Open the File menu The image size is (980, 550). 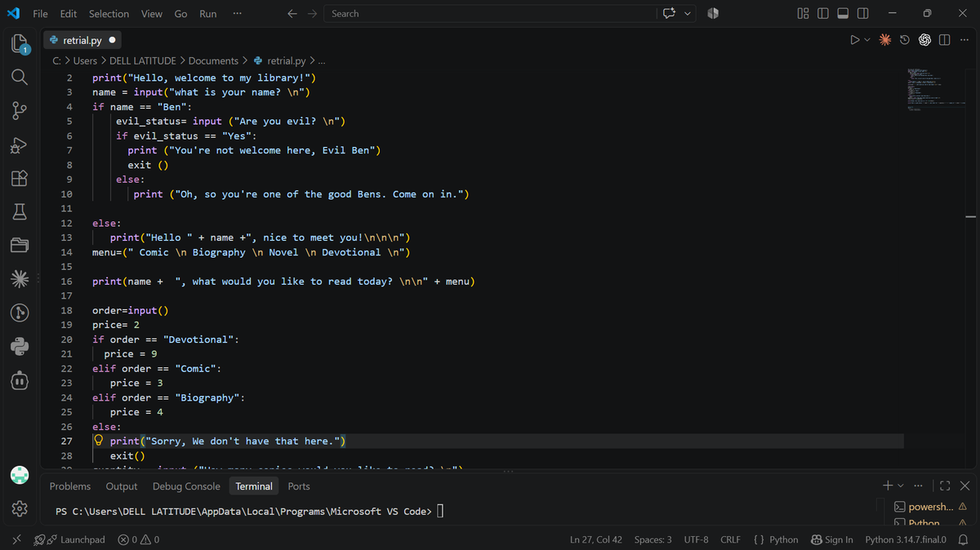(40, 14)
